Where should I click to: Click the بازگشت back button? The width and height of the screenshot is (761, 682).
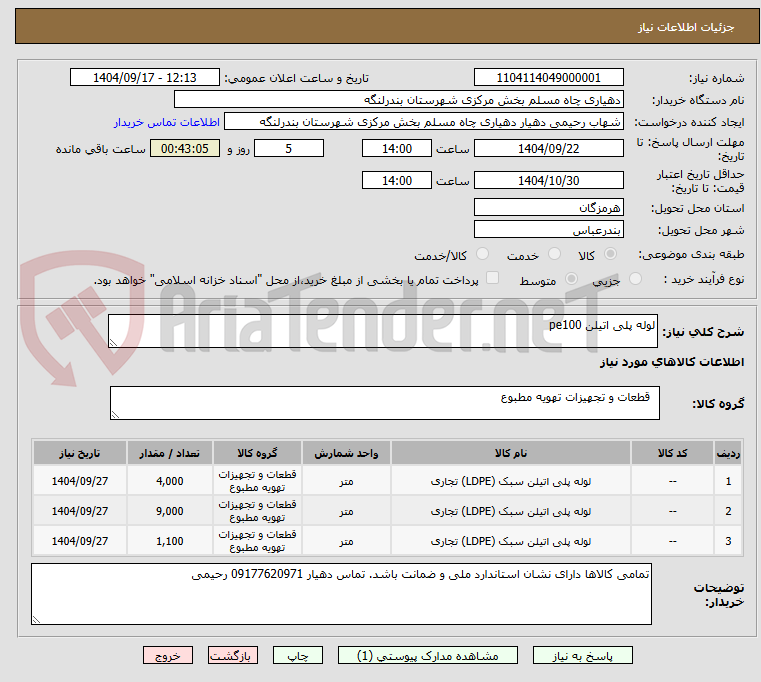pos(232,655)
